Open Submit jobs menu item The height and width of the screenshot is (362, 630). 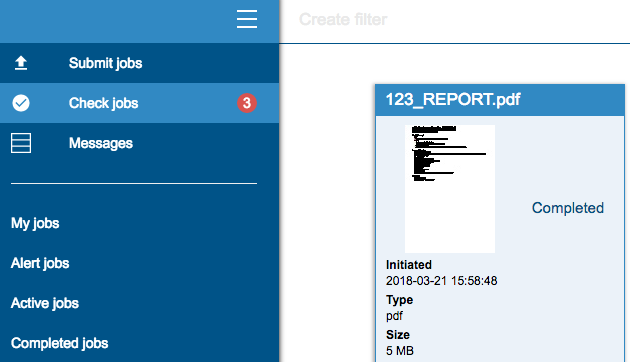(x=139, y=63)
